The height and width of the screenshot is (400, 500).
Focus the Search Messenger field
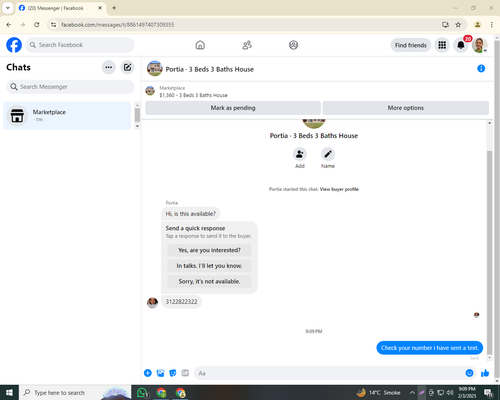(x=70, y=87)
